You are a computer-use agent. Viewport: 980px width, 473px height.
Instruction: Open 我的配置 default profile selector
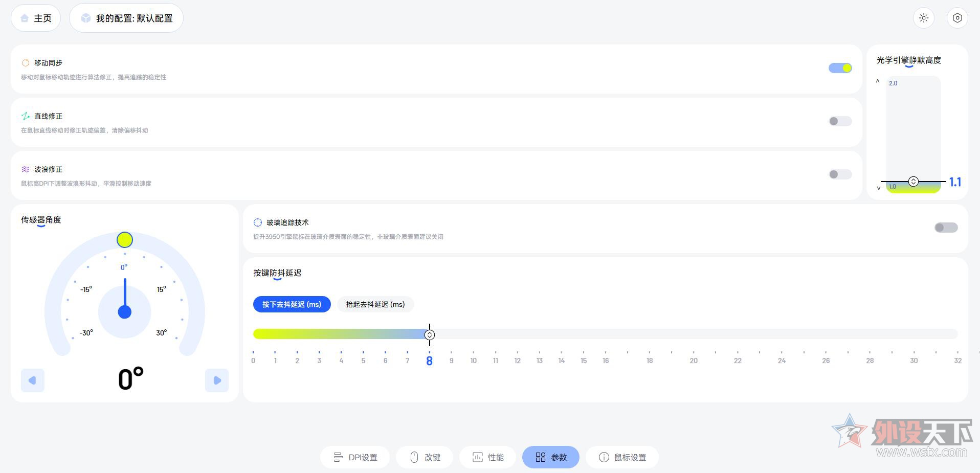pos(126,18)
